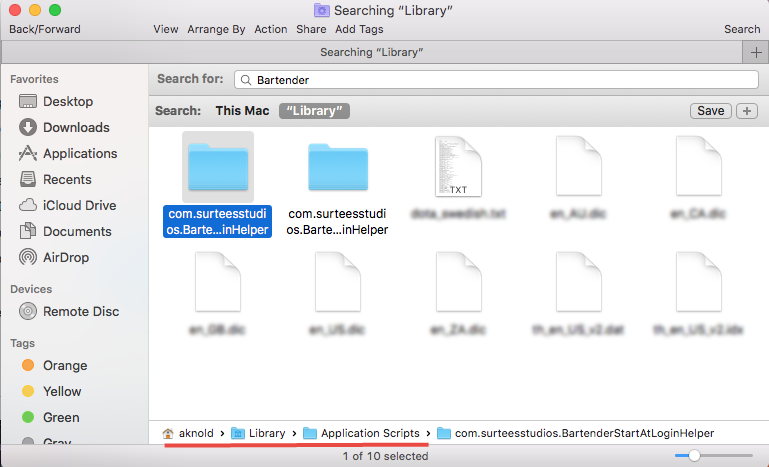
Task: Click the Devices sidebar heading
Action: (x=31, y=289)
